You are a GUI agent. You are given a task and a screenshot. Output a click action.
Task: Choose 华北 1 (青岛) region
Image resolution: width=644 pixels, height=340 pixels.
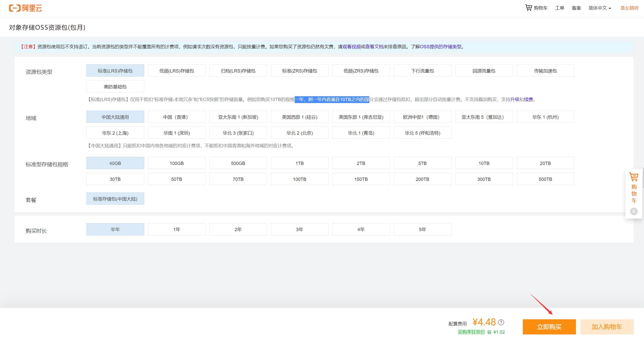click(361, 133)
